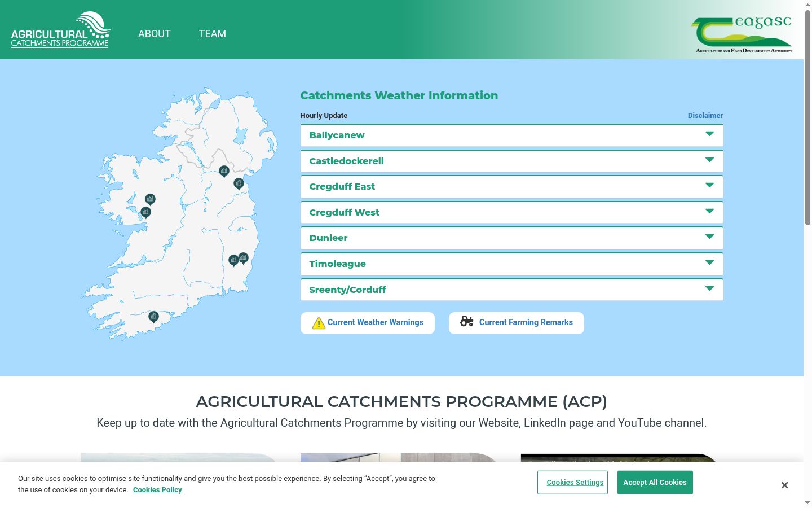Select the upper of the two Mayo markers

(150, 199)
